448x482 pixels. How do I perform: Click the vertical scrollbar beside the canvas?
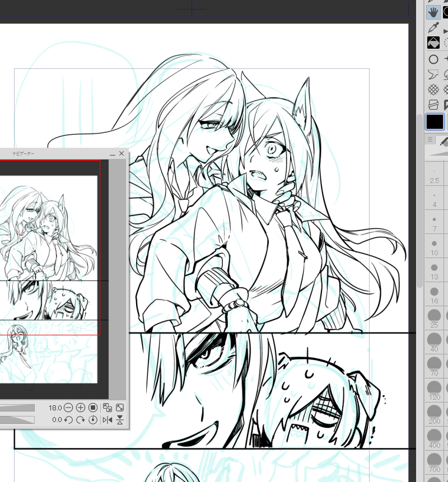pyautogui.click(x=420, y=200)
